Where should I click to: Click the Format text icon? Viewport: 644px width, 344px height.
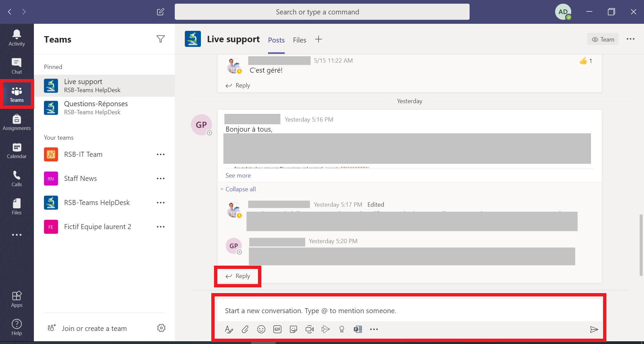pyautogui.click(x=229, y=330)
